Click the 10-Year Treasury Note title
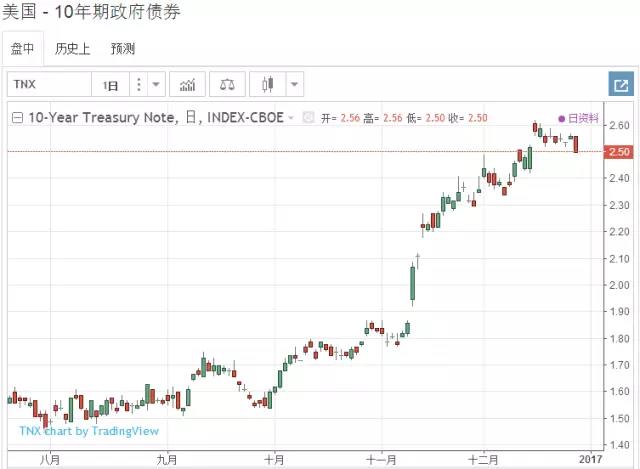Screen dimensions: 640x469 (102, 118)
